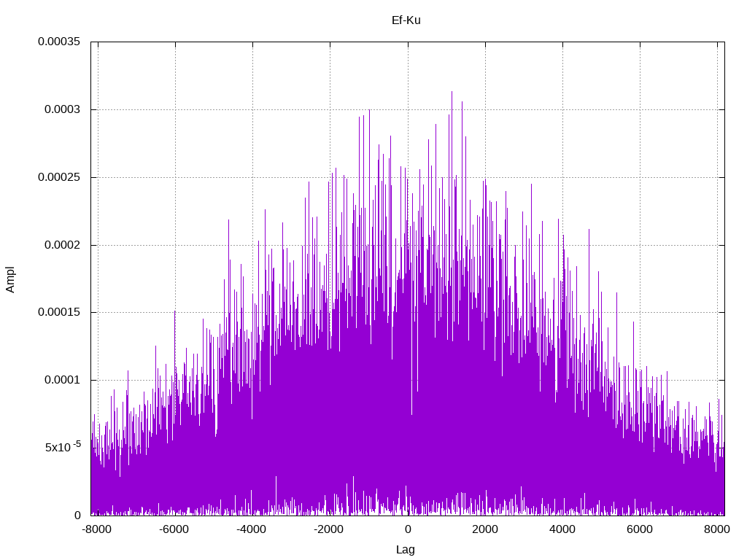Click the x-axis tick label 4000

(562, 529)
